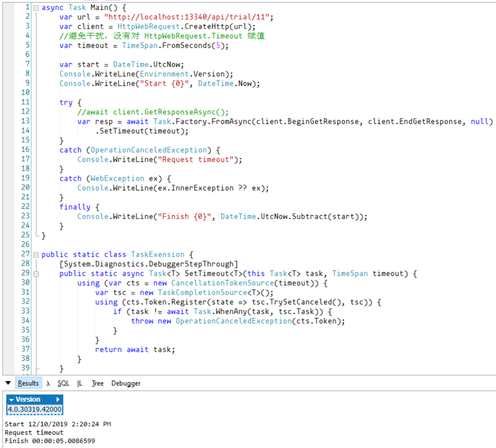
Task: Click 'return await task' on line 37
Action: (133, 349)
